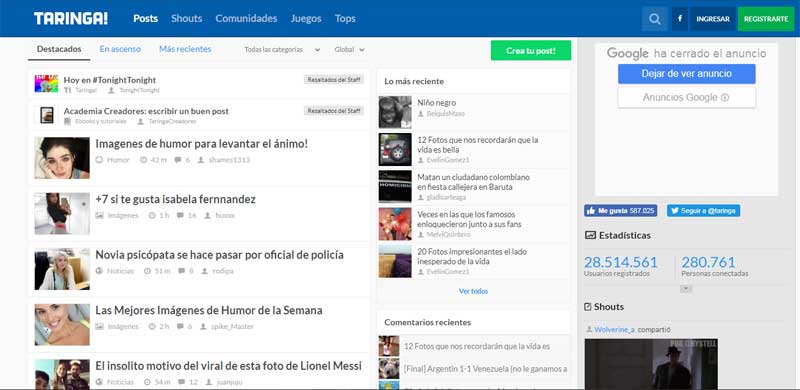This screenshot has width=800, height=390.
Task: Click the INGRESAR button
Action: (713, 19)
